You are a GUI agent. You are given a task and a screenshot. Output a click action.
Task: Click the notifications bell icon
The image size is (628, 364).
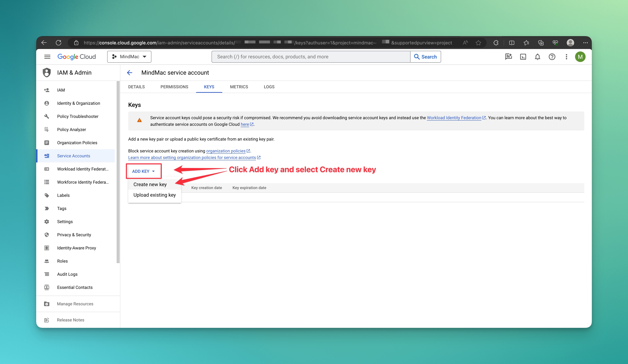coord(537,57)
